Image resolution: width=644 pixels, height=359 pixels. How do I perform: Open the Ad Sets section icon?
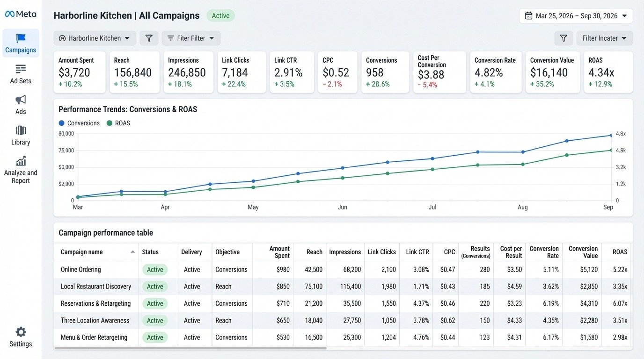(x=21, y=69)
